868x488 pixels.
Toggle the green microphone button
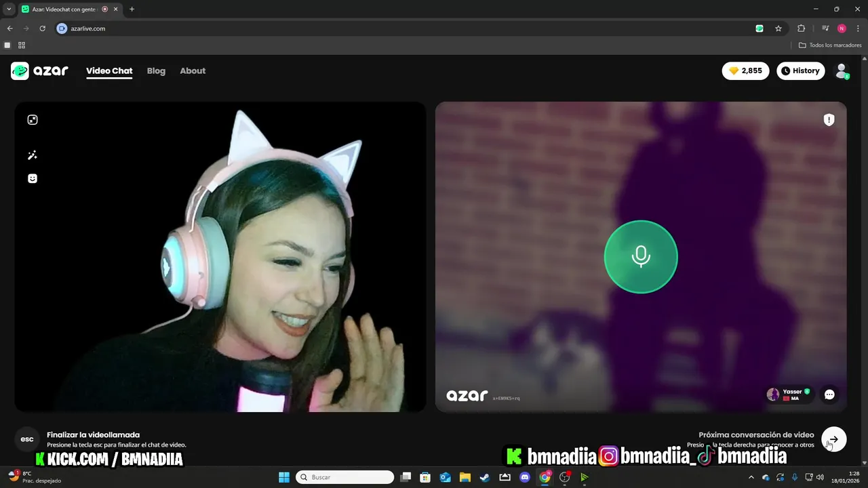tap(641, 257)
